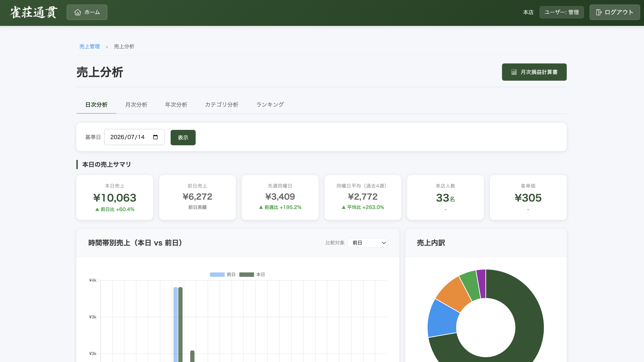
Task: Click the house icon in ホーム button
Action: point(78,12)
